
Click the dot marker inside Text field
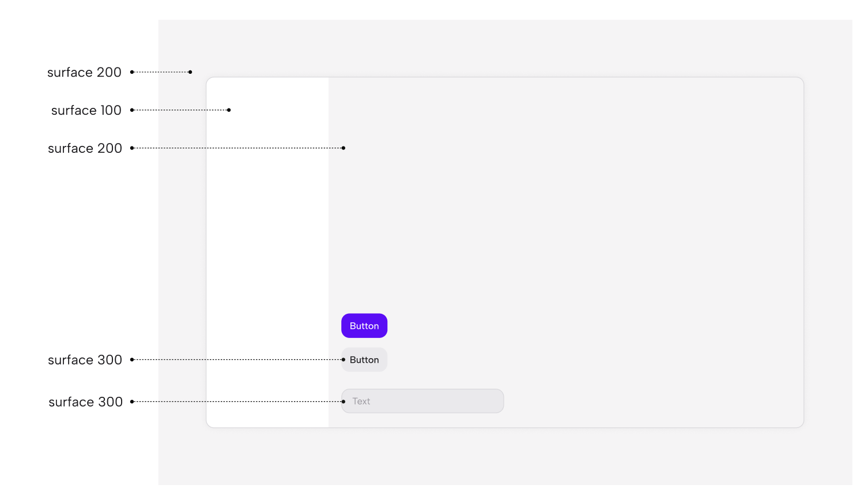click(x=344, y=401)
